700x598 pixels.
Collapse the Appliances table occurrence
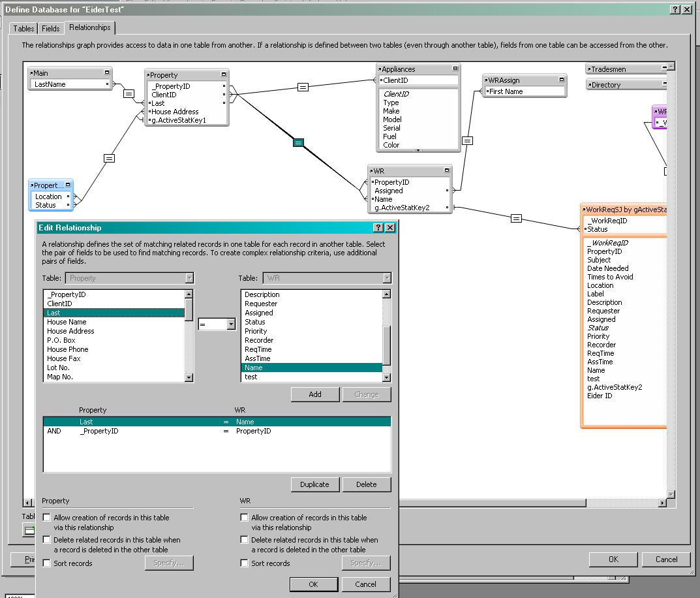pos(454,69)
